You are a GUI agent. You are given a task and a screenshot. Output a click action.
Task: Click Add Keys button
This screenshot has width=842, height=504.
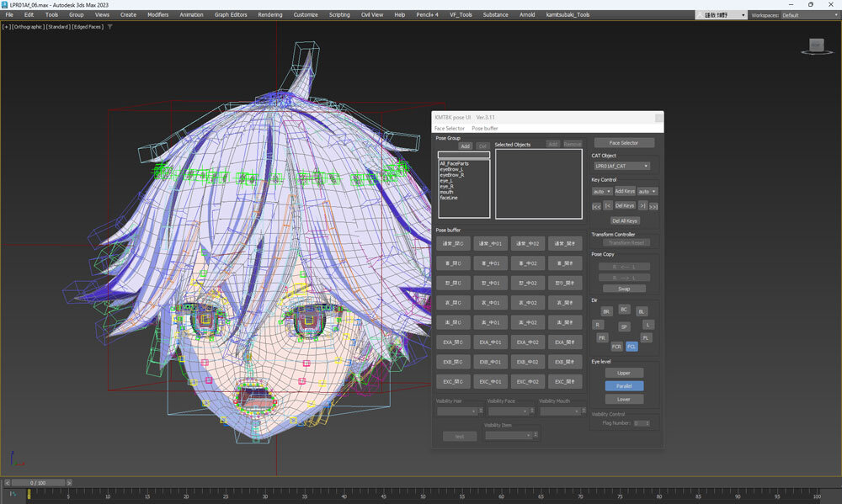625,192
